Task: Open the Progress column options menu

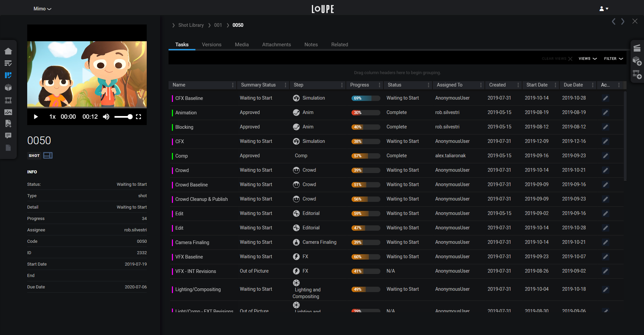Action: tap(379, 85)
